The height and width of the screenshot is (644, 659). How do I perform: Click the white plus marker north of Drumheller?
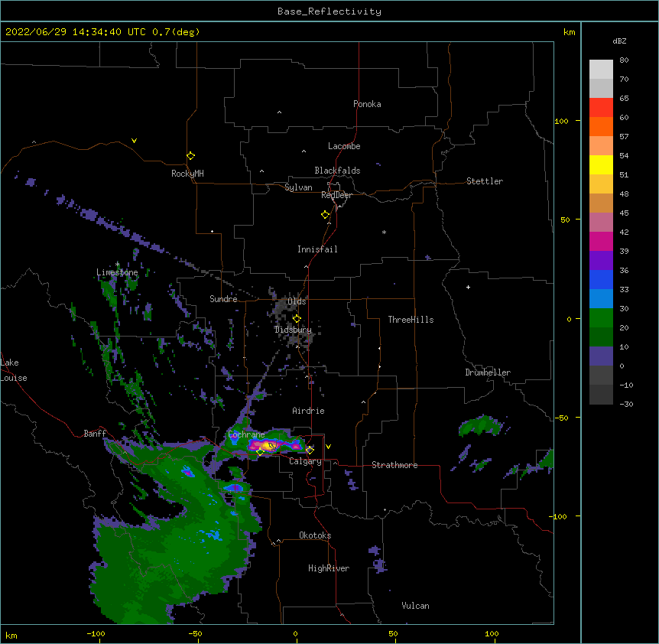468,287
